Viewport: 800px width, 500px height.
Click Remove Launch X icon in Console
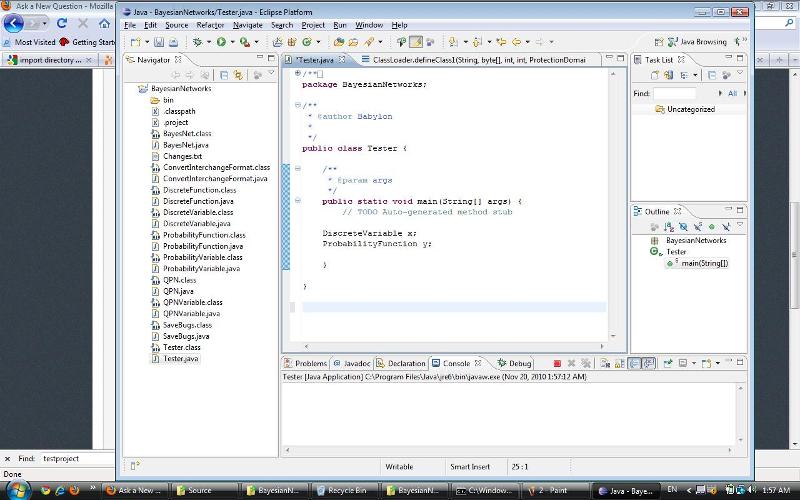[x=571, y=363]
